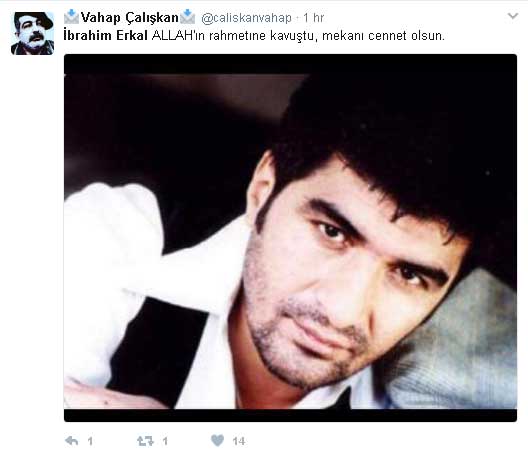Image resolution: width=528 pixels, height=459 pixels.
Task: Click the like count 14
Action: pyautogui.click(x=238, y=441)
